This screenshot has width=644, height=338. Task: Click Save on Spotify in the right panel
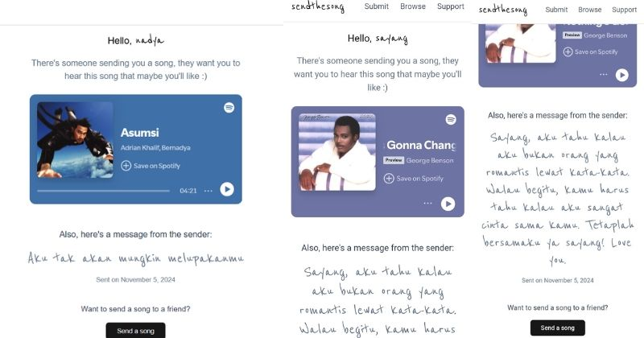coord(590,52)
